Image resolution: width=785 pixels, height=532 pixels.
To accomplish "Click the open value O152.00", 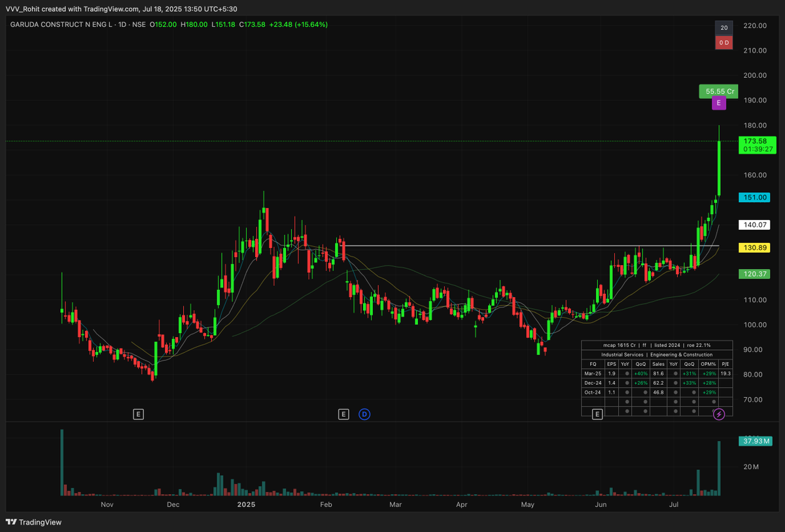I will pos(163,24).
